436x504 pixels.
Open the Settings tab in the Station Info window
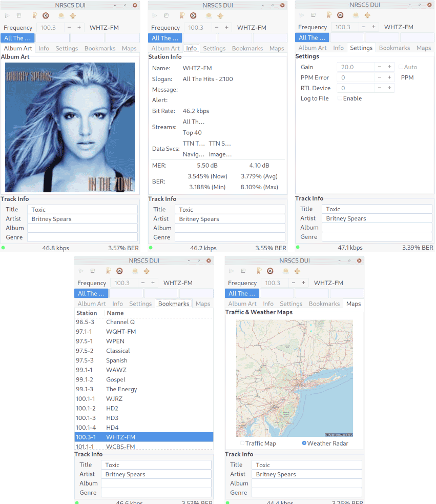pyautogui.click(x=214, y=48)
